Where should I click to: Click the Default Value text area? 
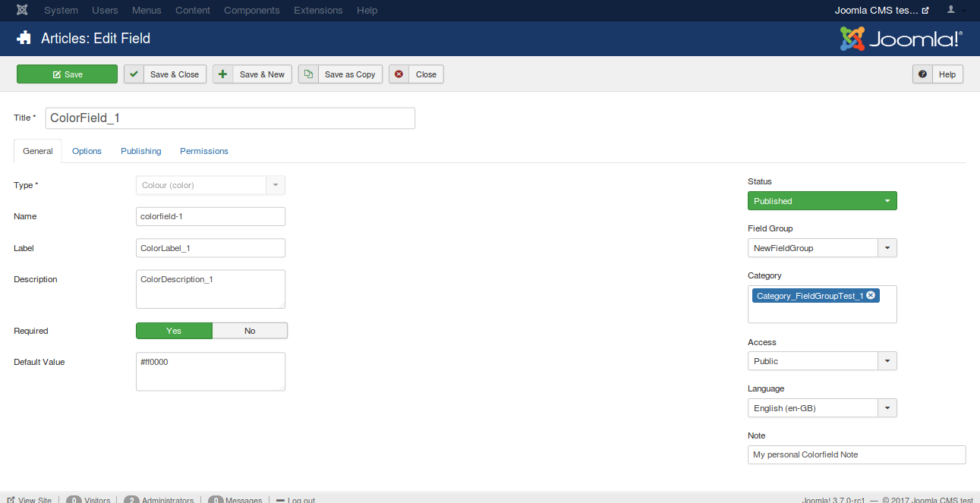tap(210, 372)
